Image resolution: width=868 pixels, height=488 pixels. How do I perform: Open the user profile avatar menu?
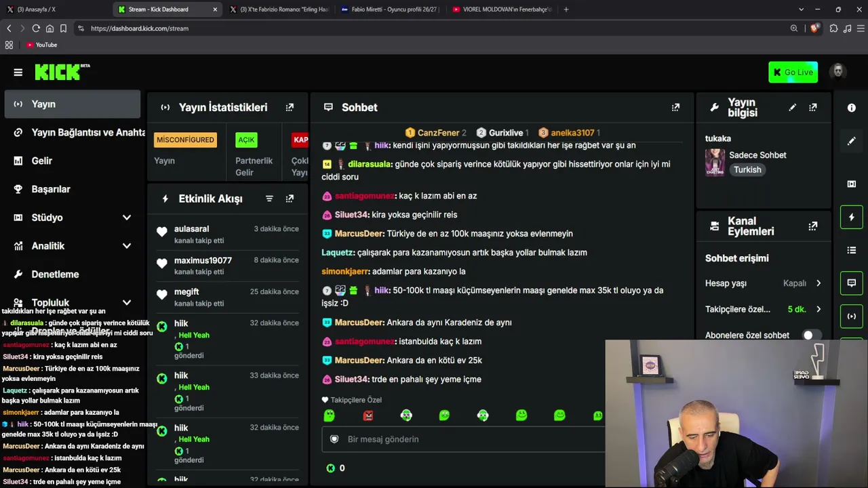coord(837,72)
